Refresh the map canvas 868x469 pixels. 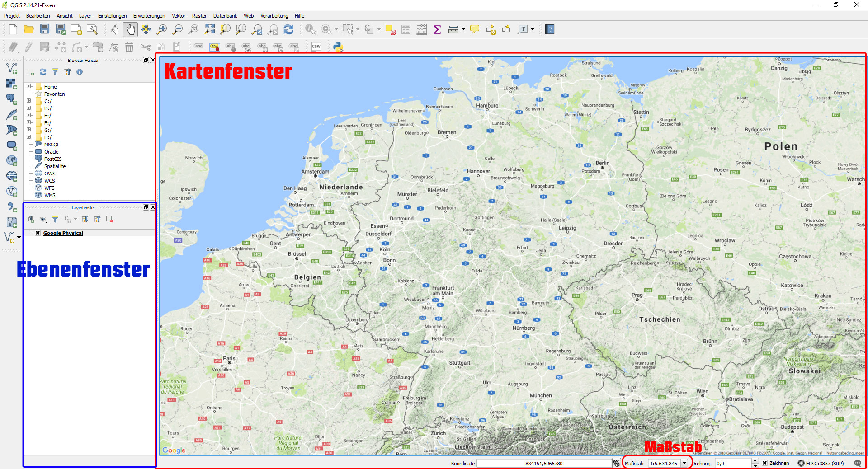[x=288, y=29]
